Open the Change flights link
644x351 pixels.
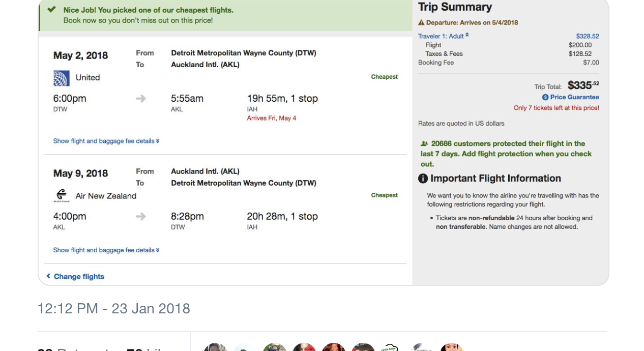(x=79, y=276)
